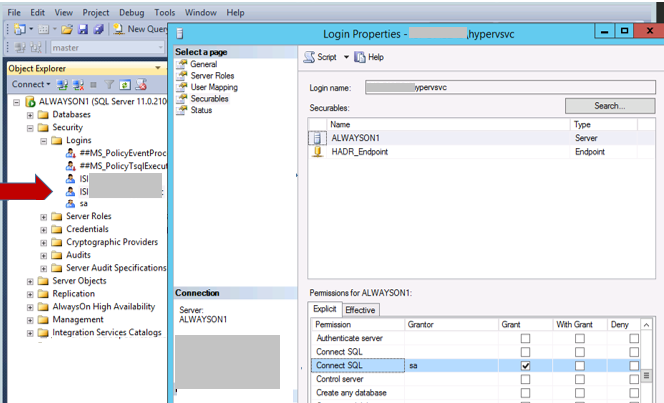Select the sa login
The height and width of the screenshot is (403, 664).
pyautogui.click(x=83, y=204)
